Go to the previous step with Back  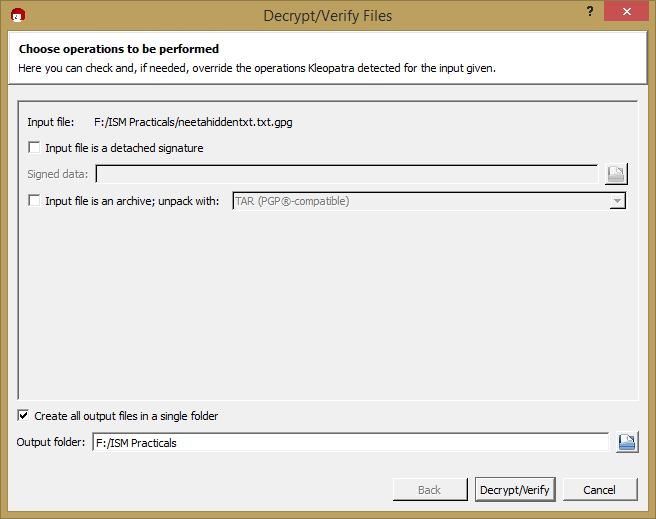(429, 490)
